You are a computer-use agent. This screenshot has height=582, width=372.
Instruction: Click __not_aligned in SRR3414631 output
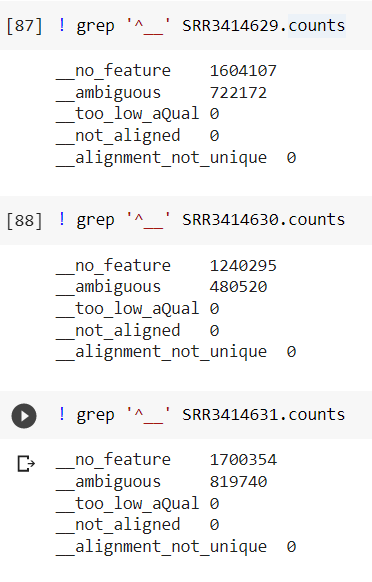118,525
